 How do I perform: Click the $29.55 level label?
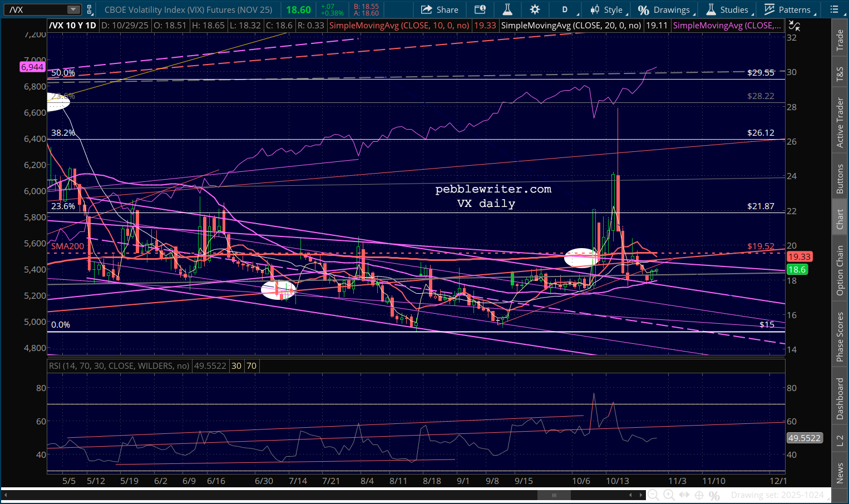click(x=761, y=72)
